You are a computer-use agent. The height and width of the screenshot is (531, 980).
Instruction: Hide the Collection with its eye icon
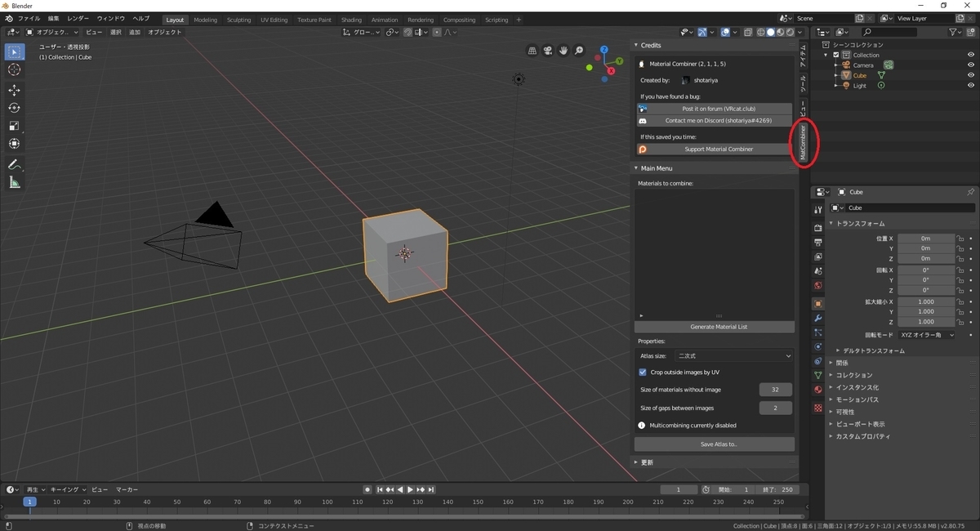tap(971, 55)
